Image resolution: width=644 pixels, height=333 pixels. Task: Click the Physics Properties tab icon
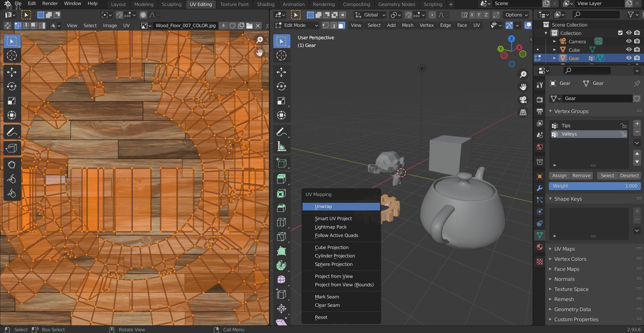click(540, 211)
